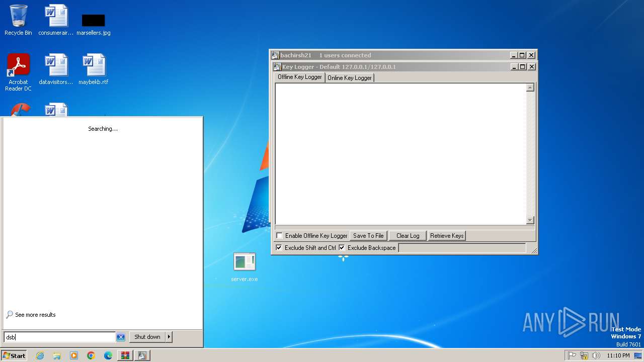The height and width of the screenshot is (362, 644).
Task: Clear the Start menu search text
Action: click(121, 337)
